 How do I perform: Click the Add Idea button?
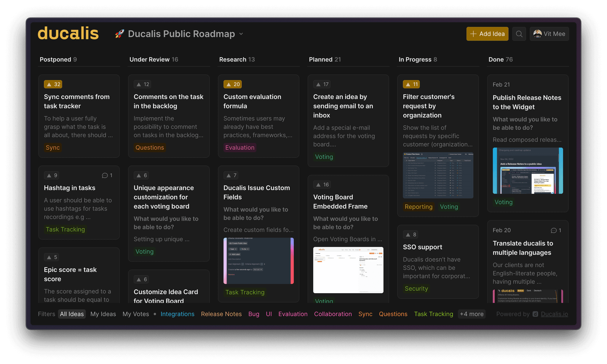tap(487, 34)
